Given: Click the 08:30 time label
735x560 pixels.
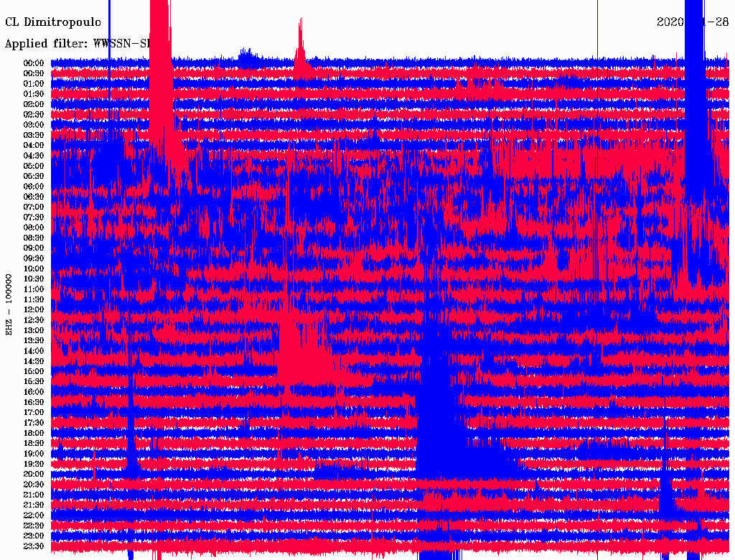Looking at the screenshot, I should 34,238.
